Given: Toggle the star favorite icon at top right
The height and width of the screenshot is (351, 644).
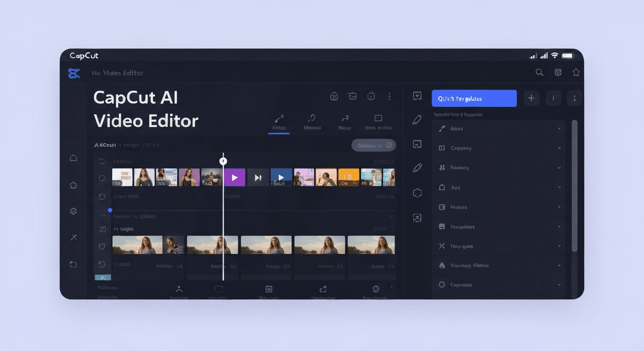Looking at the screenshot, I should (x=576, y=72).
